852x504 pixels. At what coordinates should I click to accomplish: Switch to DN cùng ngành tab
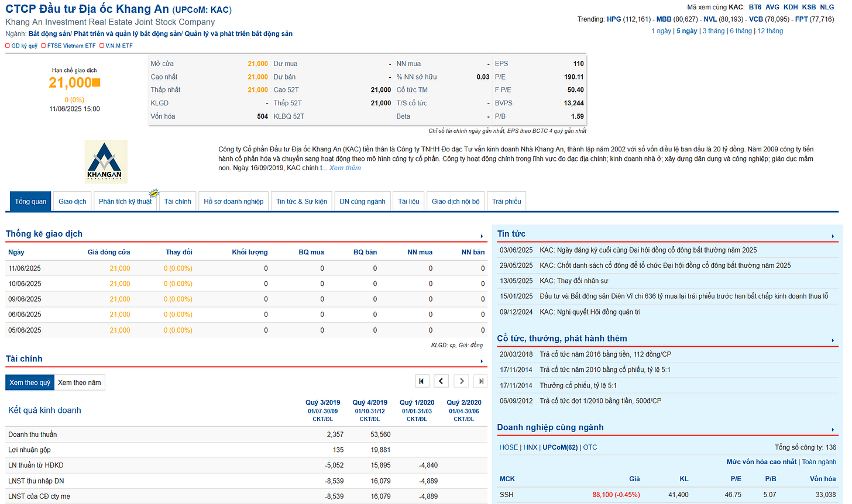[363, 201]
